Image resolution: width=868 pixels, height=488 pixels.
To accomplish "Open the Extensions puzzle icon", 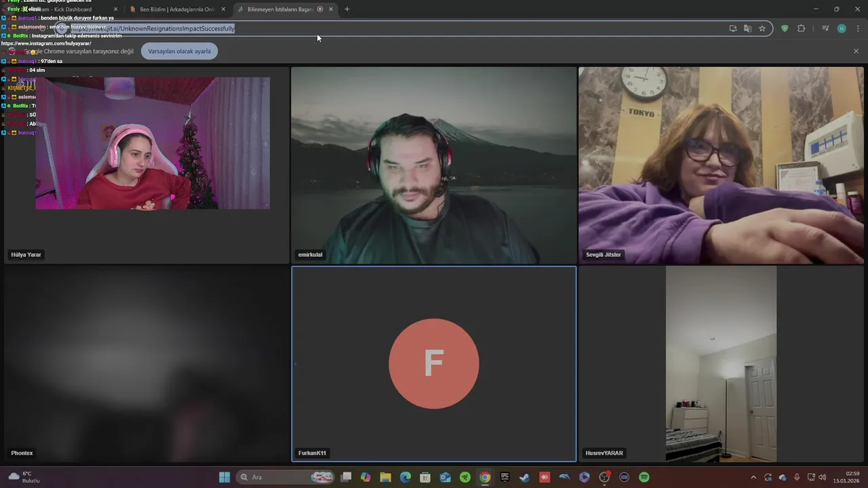I will 802,28.
